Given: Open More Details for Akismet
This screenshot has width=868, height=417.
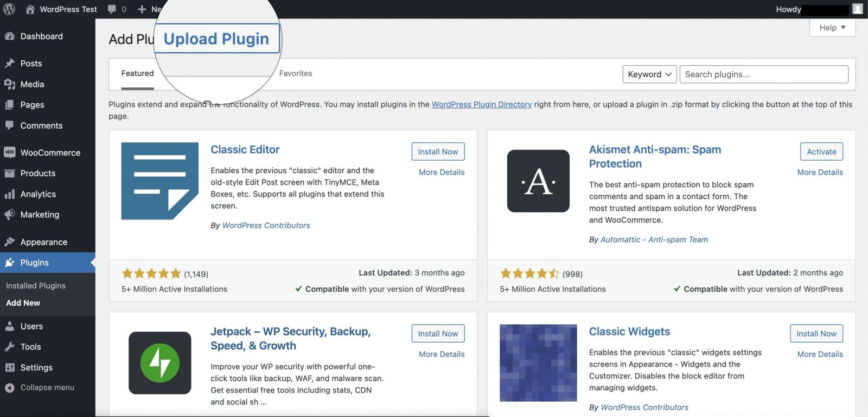Looking at the screenshot, I should tap(820, 172).
